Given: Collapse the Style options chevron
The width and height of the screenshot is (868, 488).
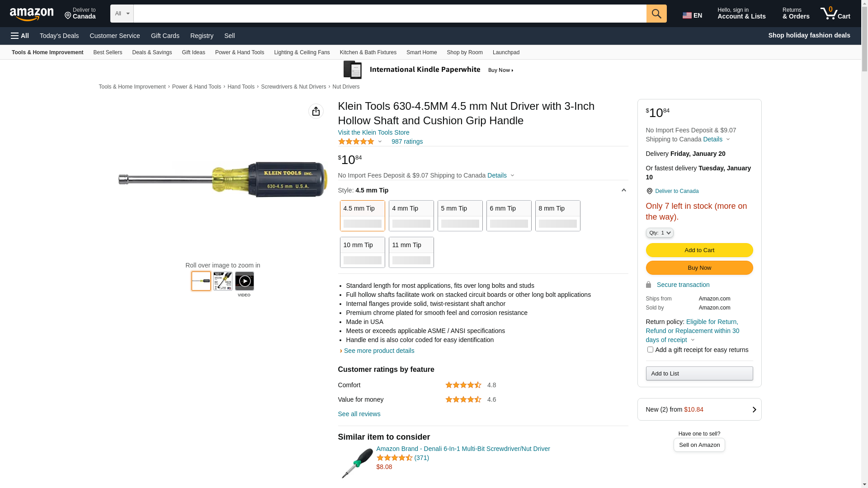Looking at the screenshot, I should (x=623, y=190).
